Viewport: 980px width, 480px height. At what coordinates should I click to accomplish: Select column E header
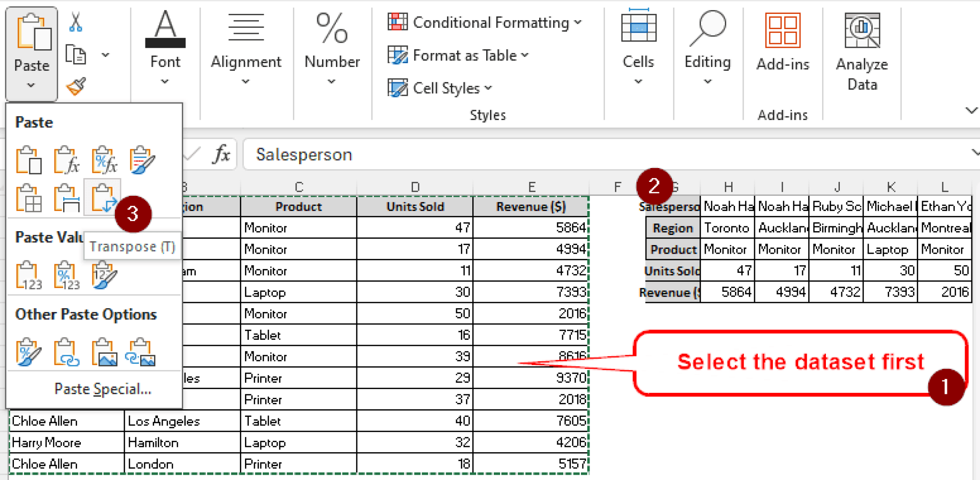[x=531, y=187]
